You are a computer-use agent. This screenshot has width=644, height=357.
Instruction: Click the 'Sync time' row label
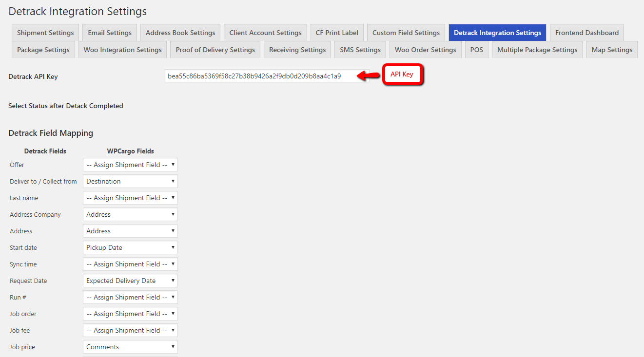click(x=23, y=264)
